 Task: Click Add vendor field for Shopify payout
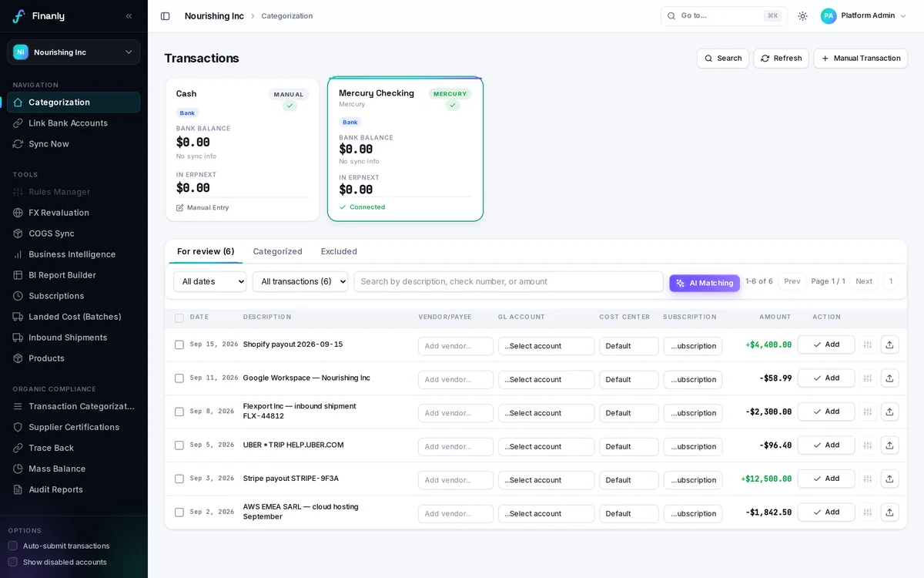[x=456, y=346]
